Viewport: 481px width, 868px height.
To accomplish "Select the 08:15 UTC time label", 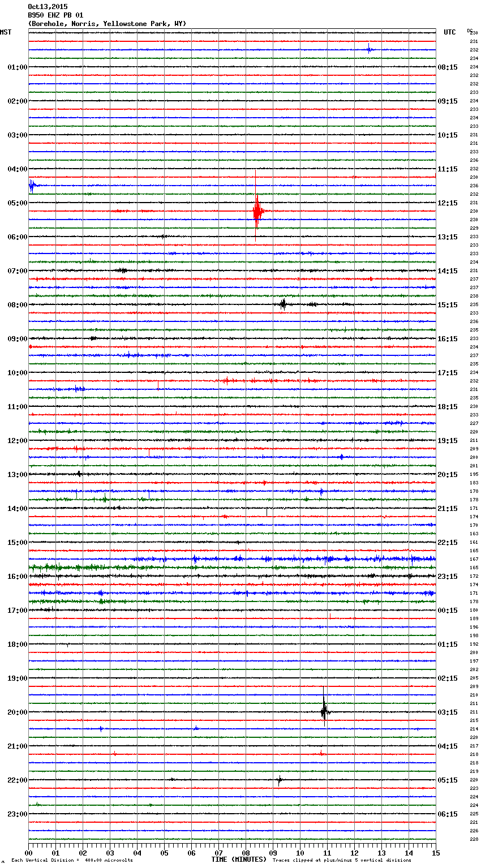I will [448, 67].
